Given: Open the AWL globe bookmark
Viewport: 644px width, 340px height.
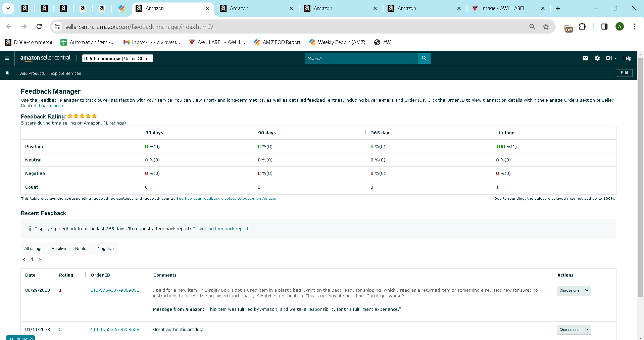Looking at the screenshot, I should pos(384,42).
